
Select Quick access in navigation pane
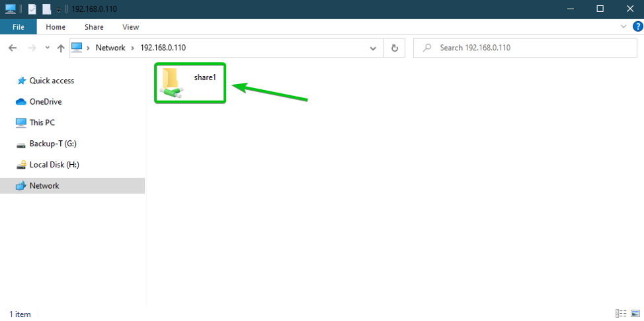click(x=52, y=81)
